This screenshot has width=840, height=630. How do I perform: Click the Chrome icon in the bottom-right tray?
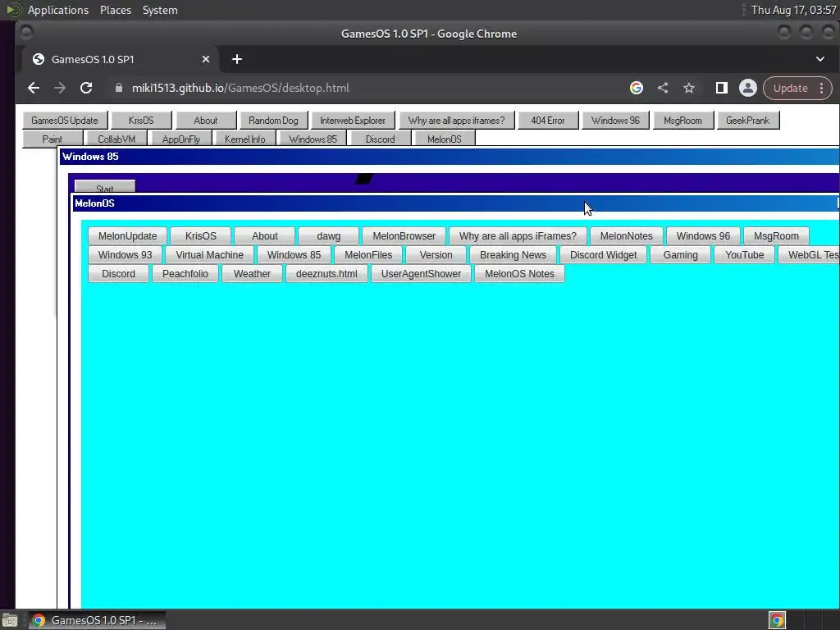(x=778, y=620)
